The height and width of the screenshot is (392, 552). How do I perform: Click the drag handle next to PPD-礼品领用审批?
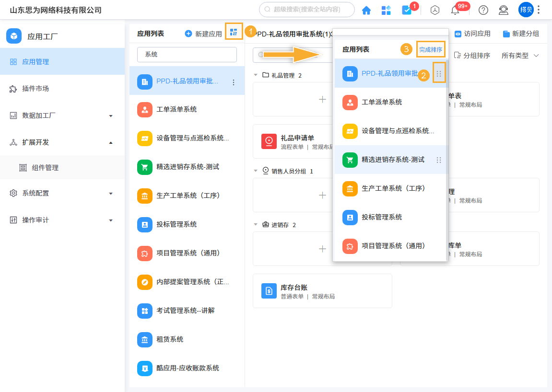click(x=439, y=72)
